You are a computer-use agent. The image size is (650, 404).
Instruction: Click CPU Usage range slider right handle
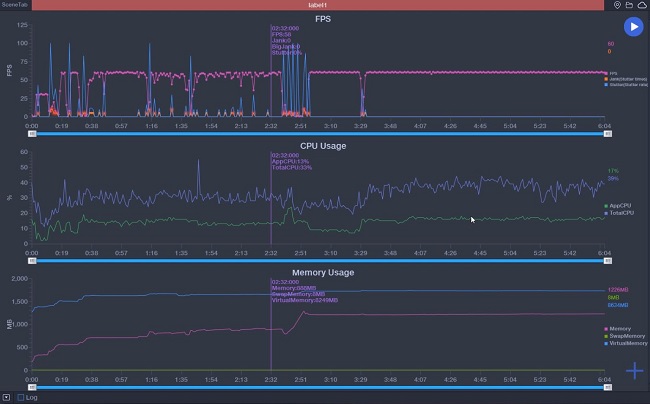pos(607,261)
